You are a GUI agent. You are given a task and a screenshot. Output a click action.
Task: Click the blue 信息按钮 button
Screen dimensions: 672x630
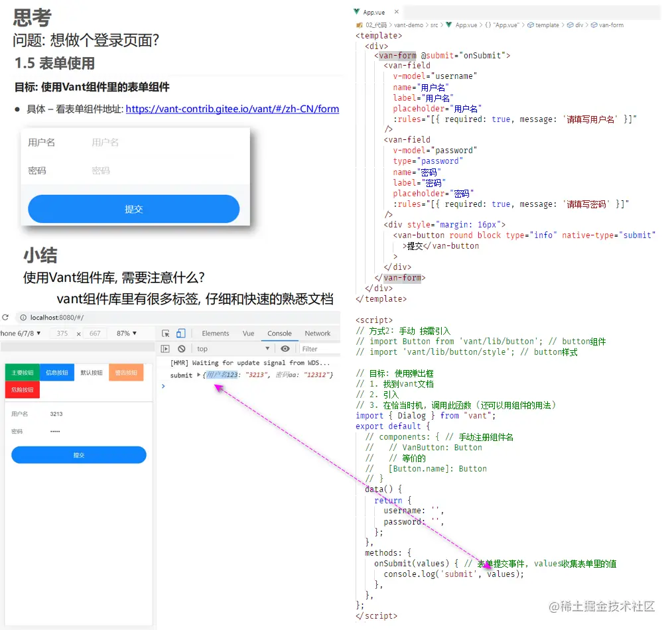coord(57,373)
